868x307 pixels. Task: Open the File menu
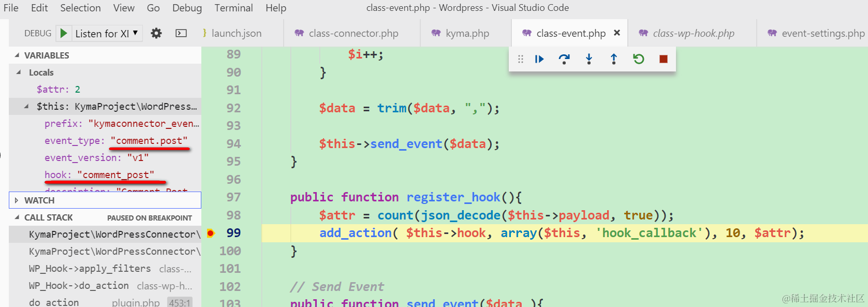coord(11,8)
